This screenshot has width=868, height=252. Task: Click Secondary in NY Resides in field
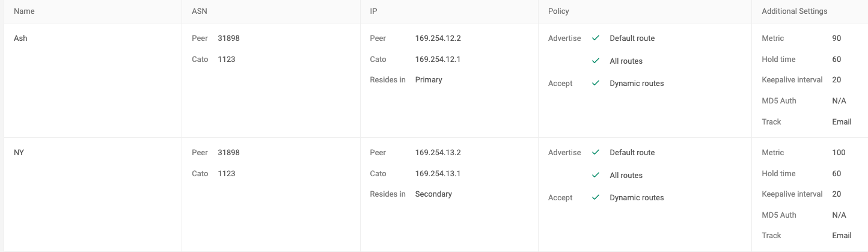tap(433, 194)
